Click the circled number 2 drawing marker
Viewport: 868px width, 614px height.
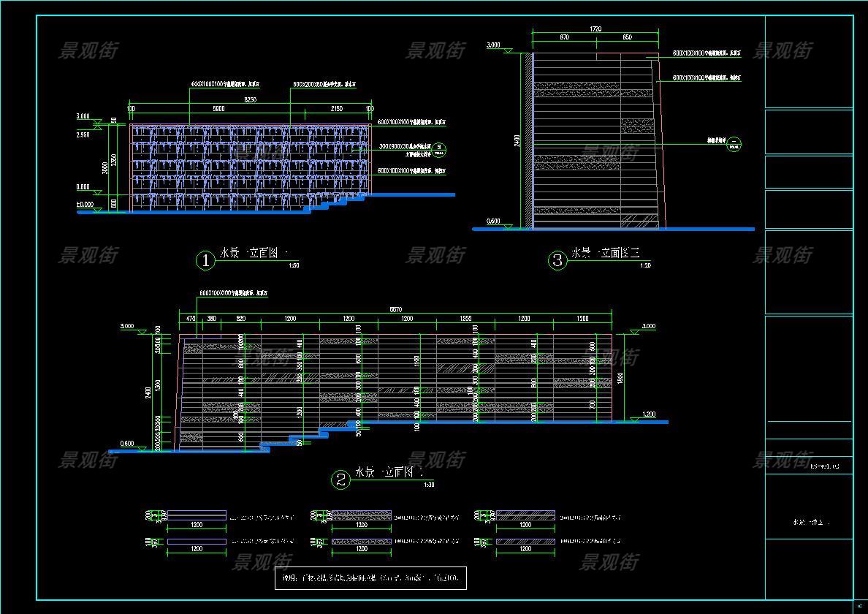(x=341, y=480)
